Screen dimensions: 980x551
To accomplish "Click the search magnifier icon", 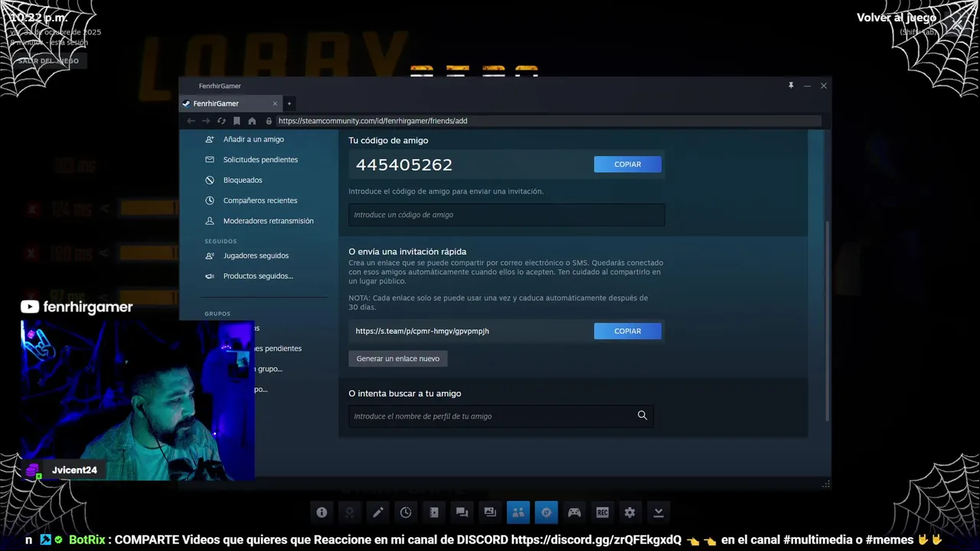I will pyautogui.click(x=642, y=416).
